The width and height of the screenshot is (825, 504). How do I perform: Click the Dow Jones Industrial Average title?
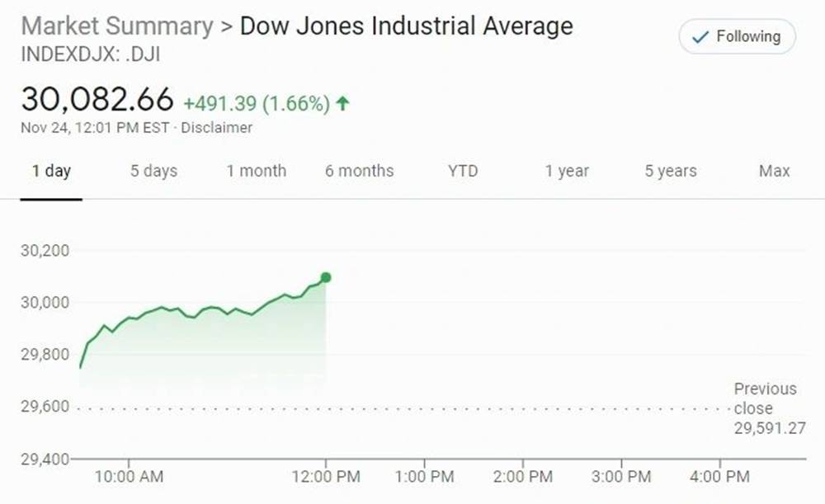tap(406, 26)
